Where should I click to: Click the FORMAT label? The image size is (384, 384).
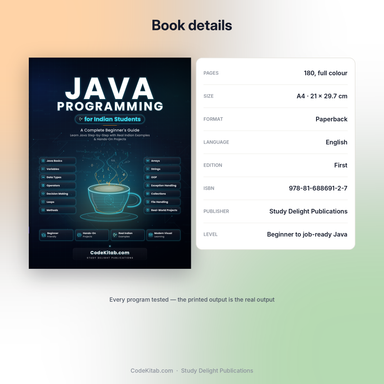point(213,119)
